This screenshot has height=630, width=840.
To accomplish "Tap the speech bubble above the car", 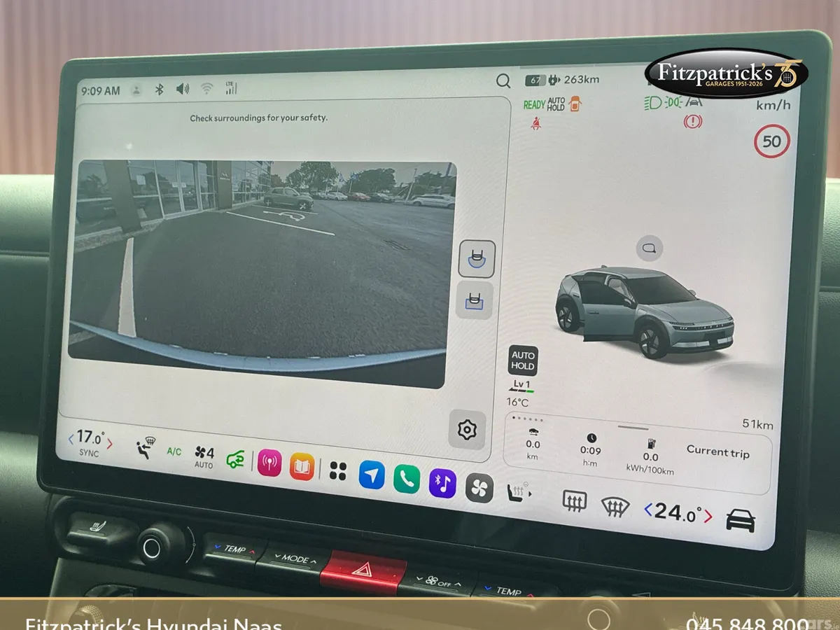I will (x=650, y=248).
